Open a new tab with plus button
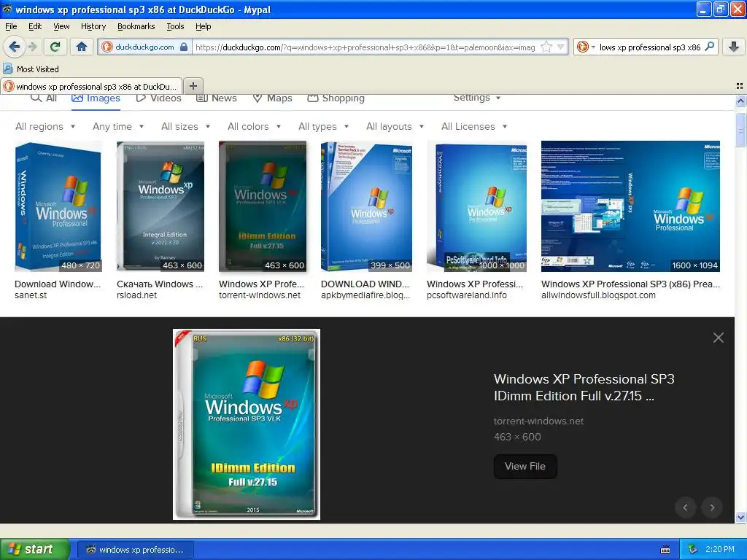 point(193,86)
